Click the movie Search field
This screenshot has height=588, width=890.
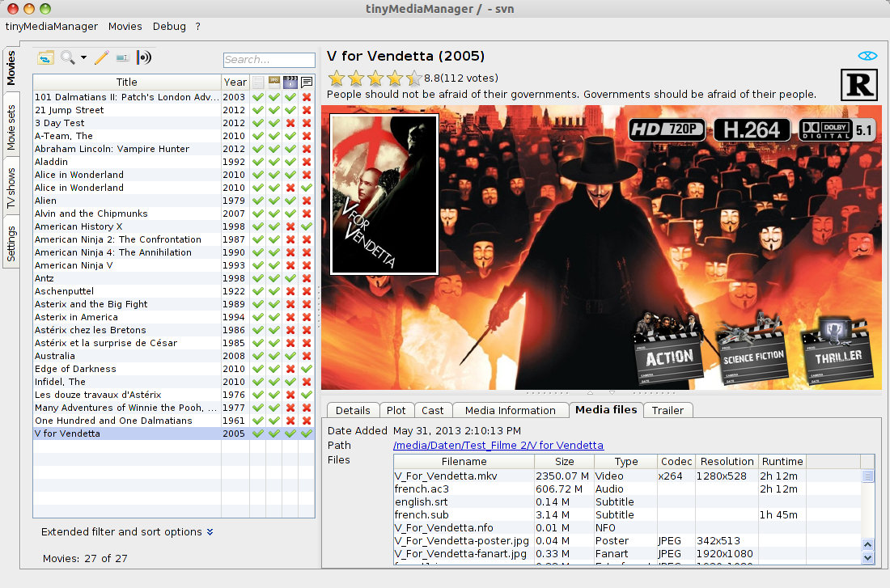[x=269, y=60]
